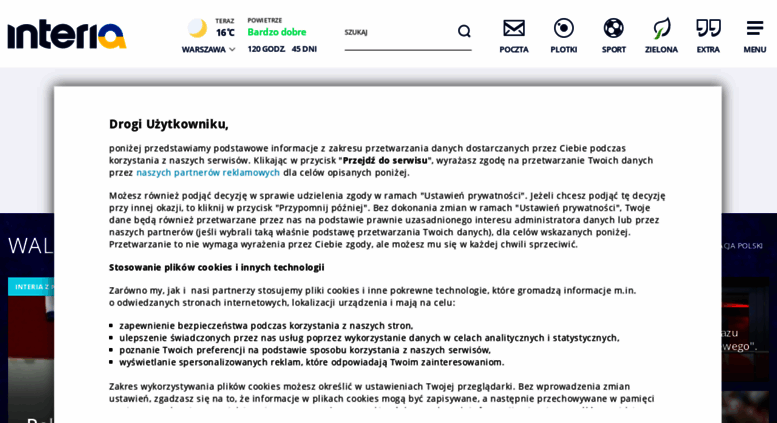Image resolution: width=777 pixels, height=423 pixels.
Task: Click bullet text 'wyświetlanie spersonalizowanych reklam'
Action: pyautogui.click(x=211, y=362)
